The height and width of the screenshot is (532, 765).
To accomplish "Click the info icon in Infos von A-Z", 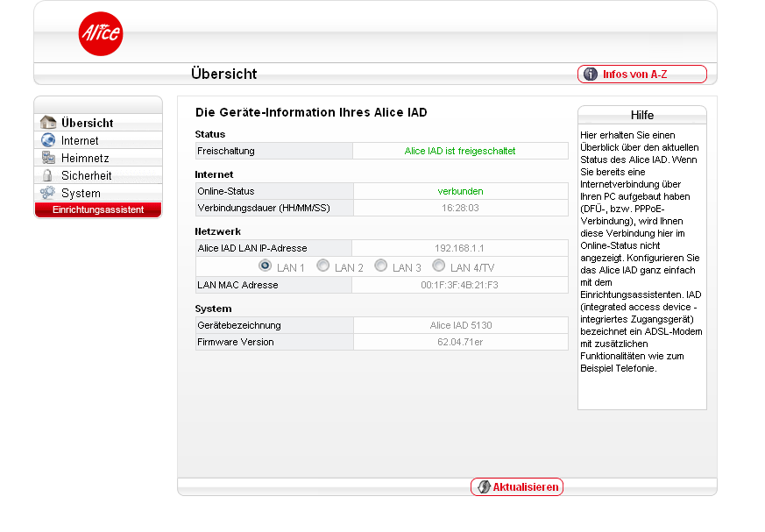I will 591,74.
